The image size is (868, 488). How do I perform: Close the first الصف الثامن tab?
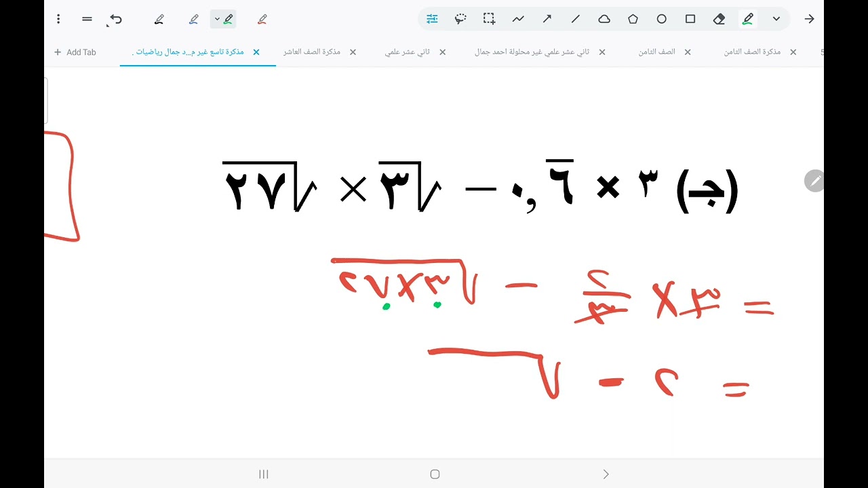click(687, 52)
